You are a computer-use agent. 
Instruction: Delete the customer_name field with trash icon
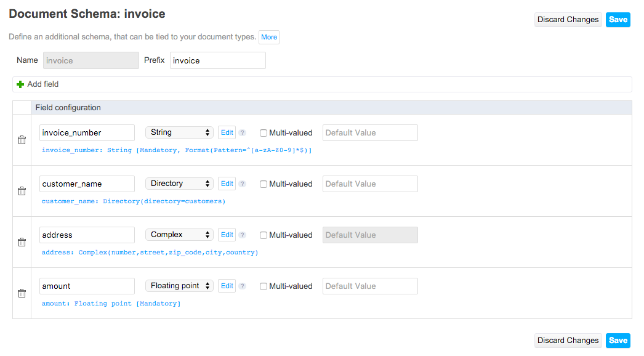[22, 191]
